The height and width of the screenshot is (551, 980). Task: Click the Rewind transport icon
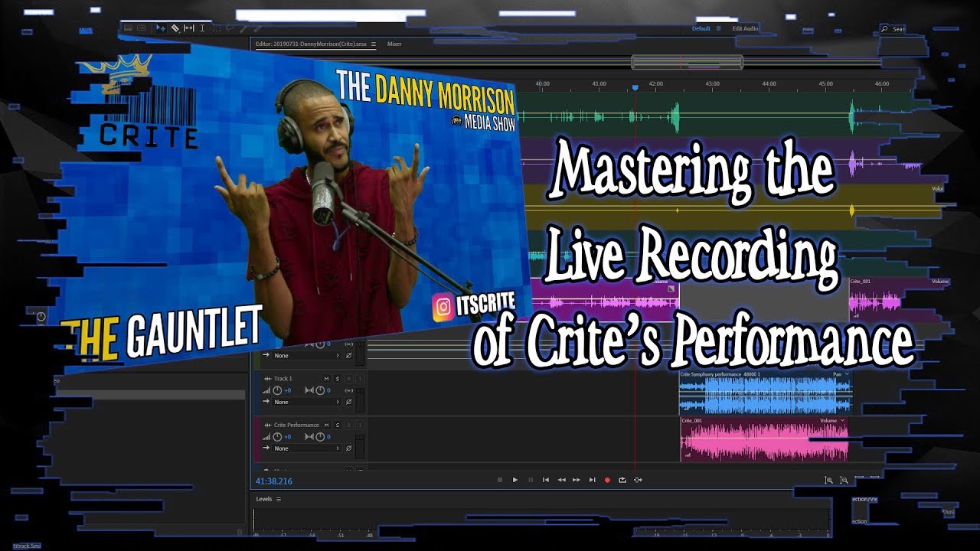click(x=561, y=480)
